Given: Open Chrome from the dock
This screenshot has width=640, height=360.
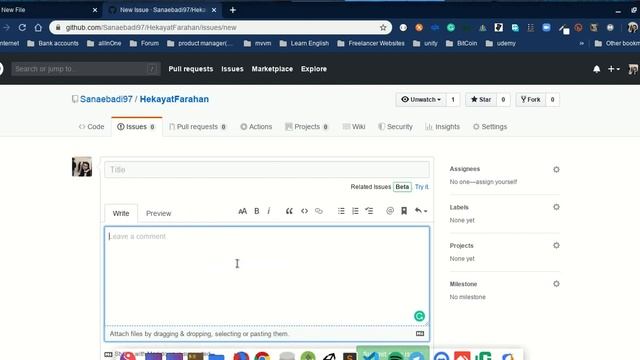Looking at the screenshot, I should point(262,357).
